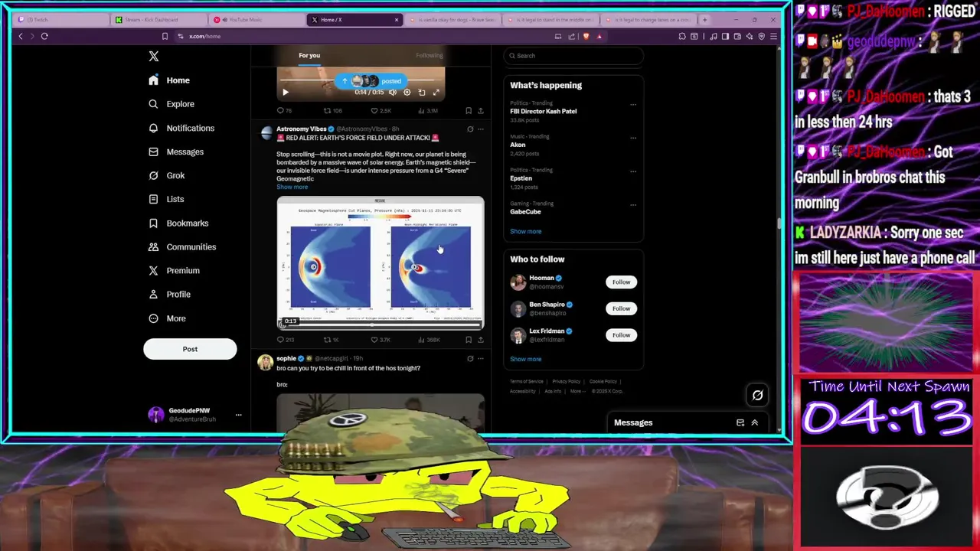Viewport: 980px width, 551px height.
Task: Open Notifications from the sidebar
Action: [x=182, y=128]
